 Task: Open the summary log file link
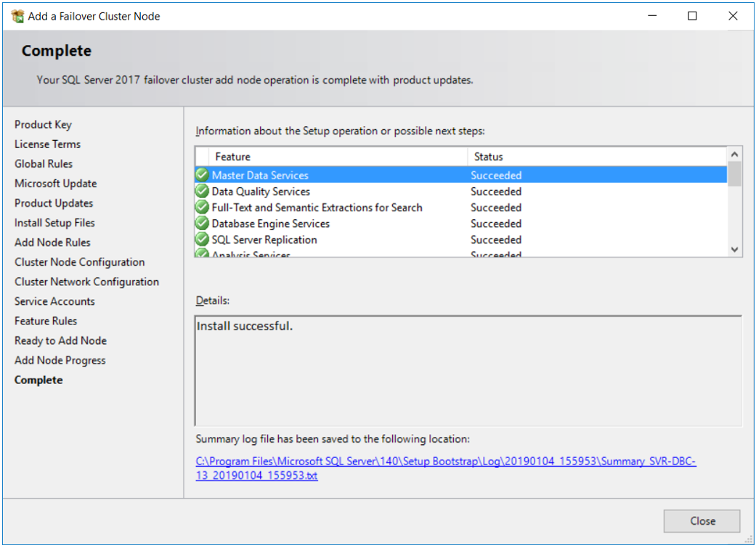pyautogui.click(x=445, y=468)
